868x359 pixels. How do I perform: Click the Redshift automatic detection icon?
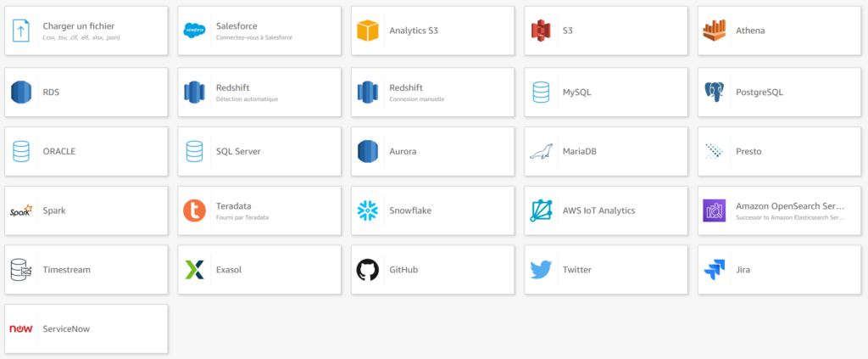(194, 92)
